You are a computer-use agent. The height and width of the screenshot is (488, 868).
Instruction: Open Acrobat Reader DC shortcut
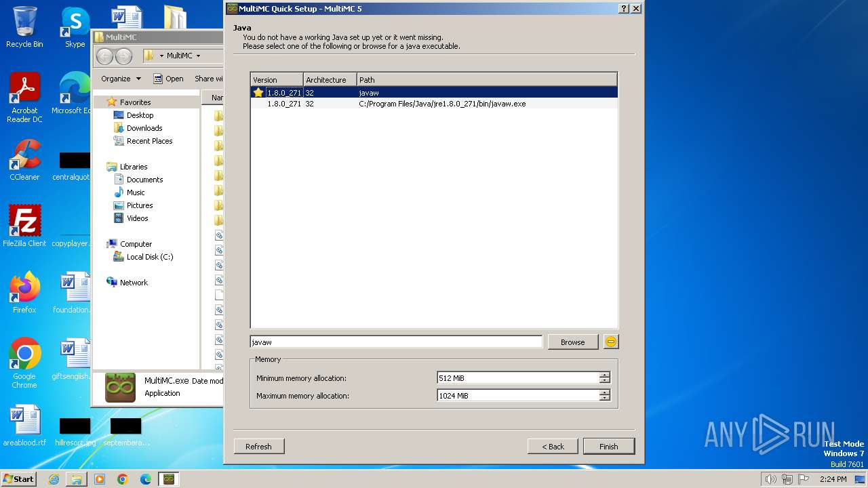click(24, 98)
